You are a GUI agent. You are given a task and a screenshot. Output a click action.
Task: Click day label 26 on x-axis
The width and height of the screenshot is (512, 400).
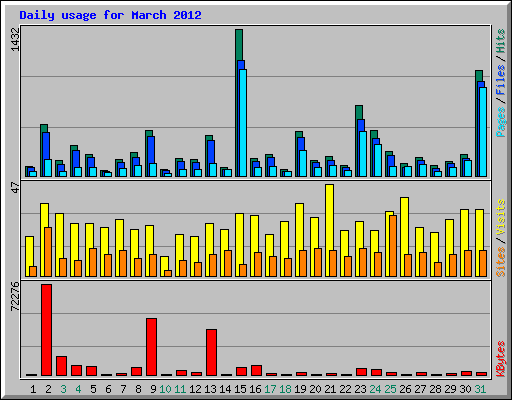(405, 389)
